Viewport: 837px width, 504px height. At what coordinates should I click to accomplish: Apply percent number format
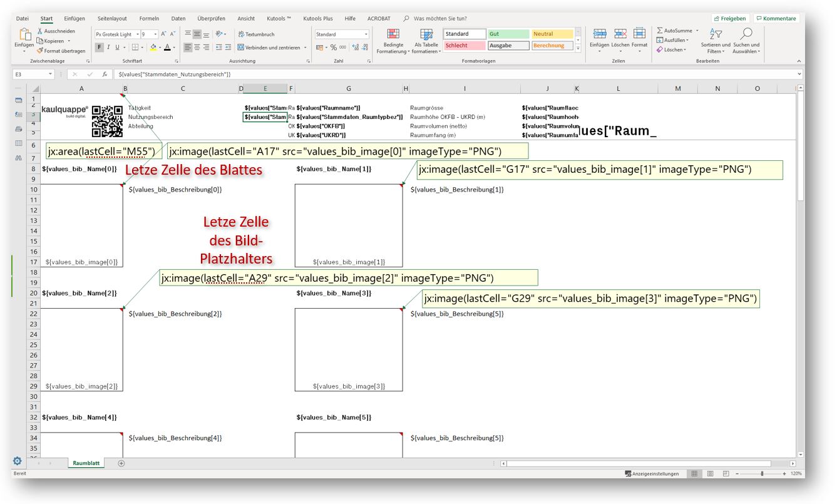point(334,47)
